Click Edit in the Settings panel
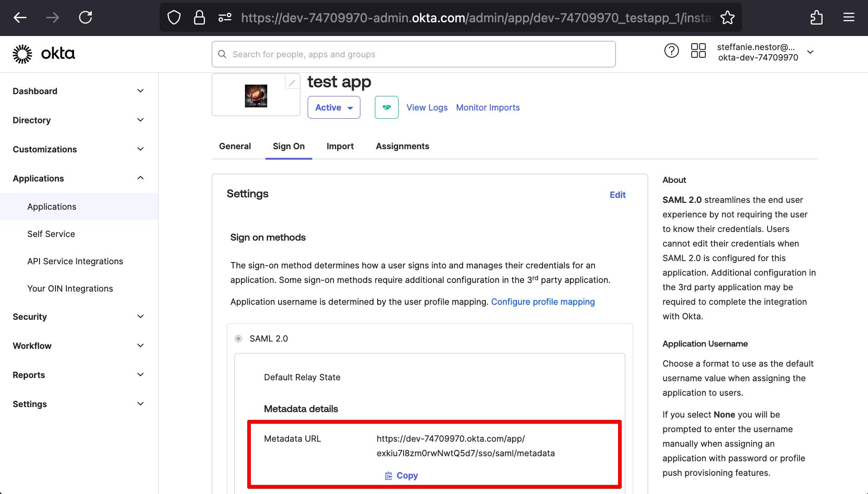This screenshot has height=494, width=868. 618,195
